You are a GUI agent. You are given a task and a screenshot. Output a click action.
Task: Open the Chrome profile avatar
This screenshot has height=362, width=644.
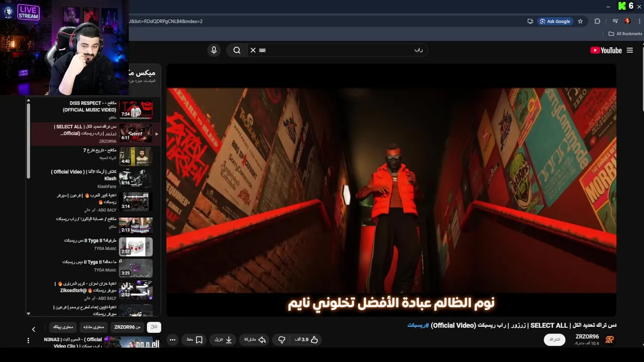pos(627,21)
